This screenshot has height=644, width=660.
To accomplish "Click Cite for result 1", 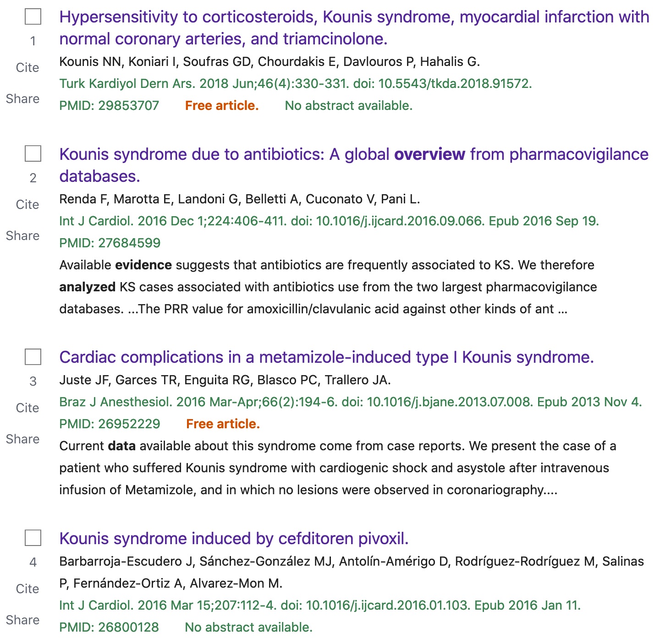I will tap(27, 68).
